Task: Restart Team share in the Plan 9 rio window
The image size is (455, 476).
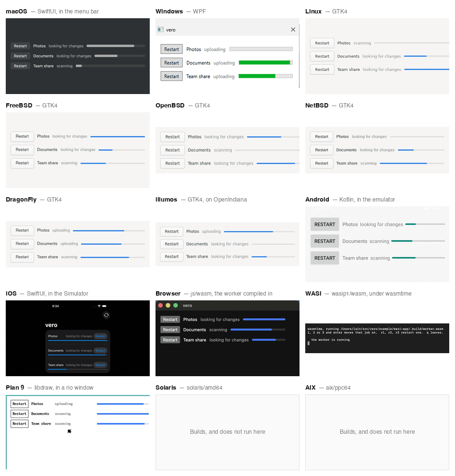Action: (x=20, y=424)
